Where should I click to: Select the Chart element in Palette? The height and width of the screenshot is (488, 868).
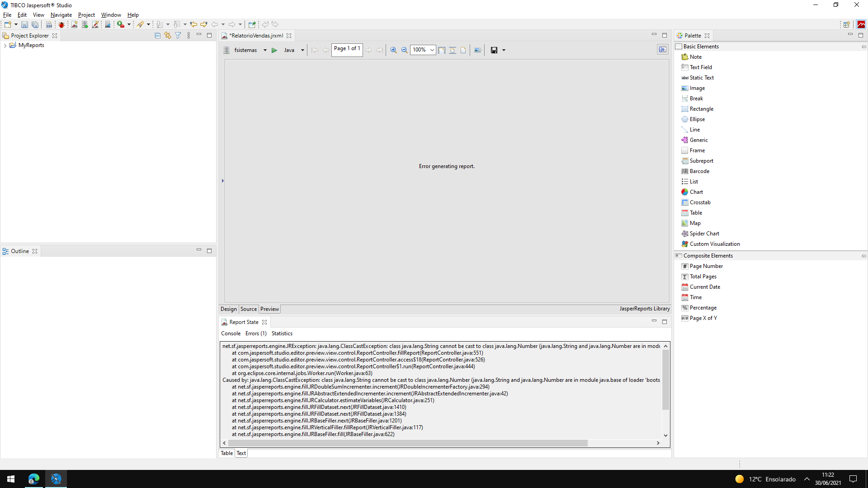pyautogui.click(x=696, y=192)
